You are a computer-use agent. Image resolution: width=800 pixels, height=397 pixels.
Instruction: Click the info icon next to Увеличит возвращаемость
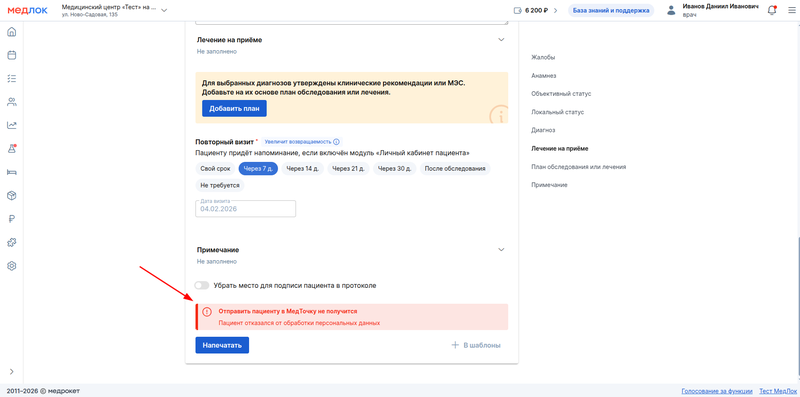coord(336,142)
